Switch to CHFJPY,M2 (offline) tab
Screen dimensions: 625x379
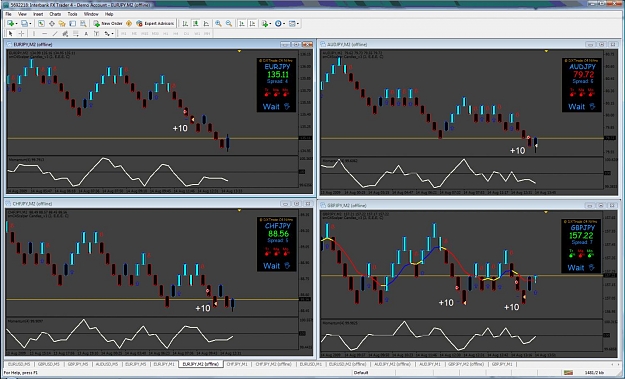[273, 364]
